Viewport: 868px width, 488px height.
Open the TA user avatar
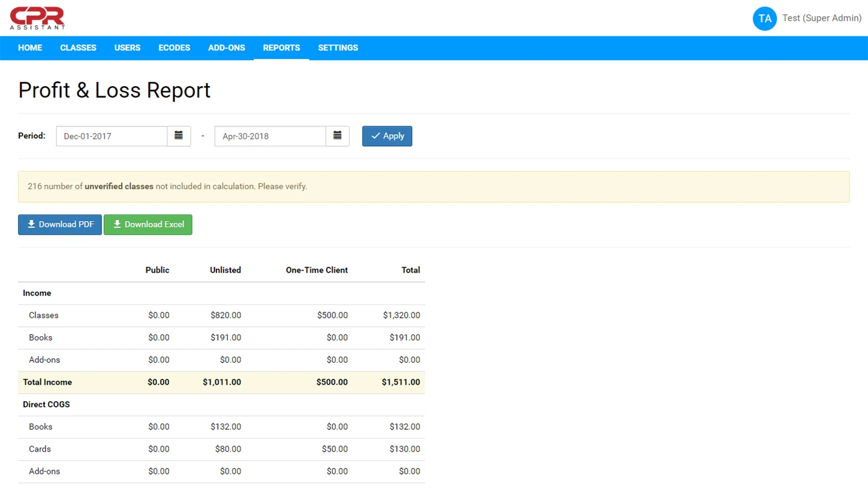pos(764,18)
